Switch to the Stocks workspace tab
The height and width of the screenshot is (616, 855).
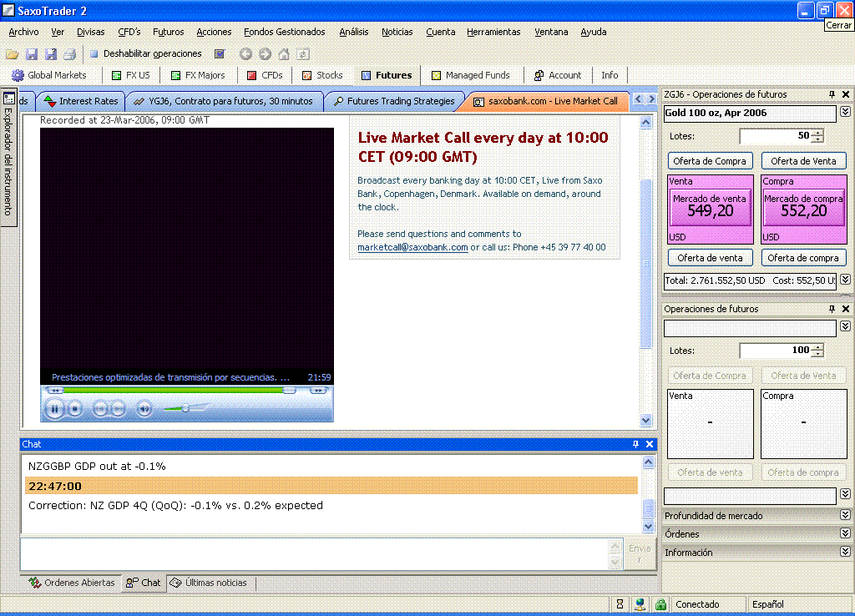click(x=323, y=75)
